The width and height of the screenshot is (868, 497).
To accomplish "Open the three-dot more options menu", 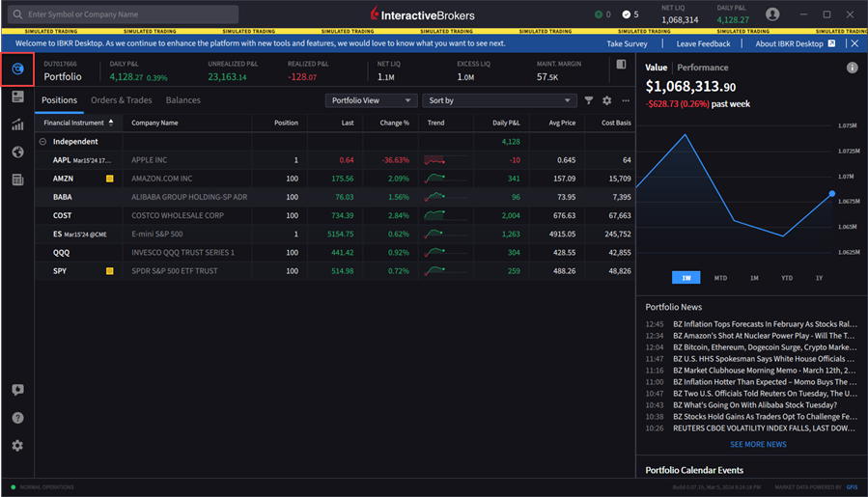I will pyautogui.click(x=626, y=100).
